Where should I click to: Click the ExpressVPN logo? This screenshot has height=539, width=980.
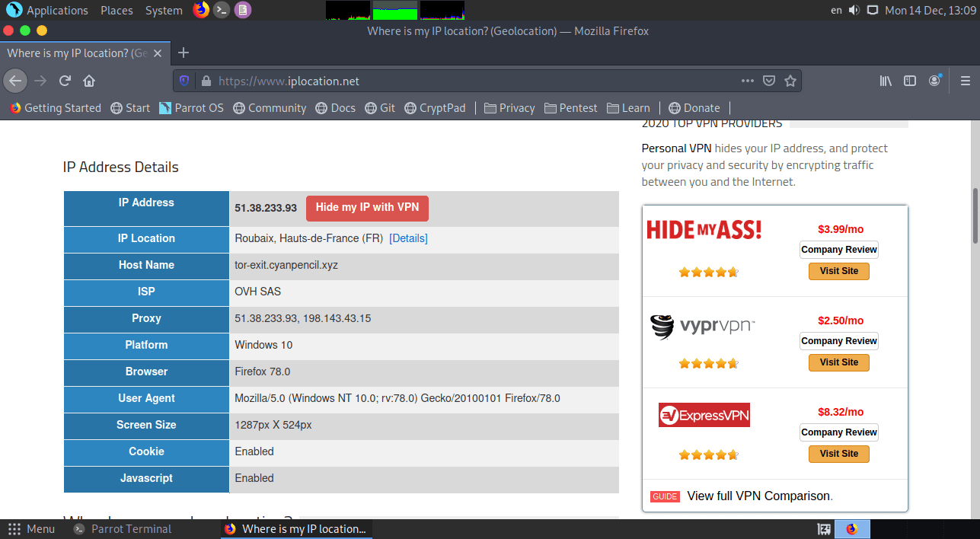tap(704, 415)
